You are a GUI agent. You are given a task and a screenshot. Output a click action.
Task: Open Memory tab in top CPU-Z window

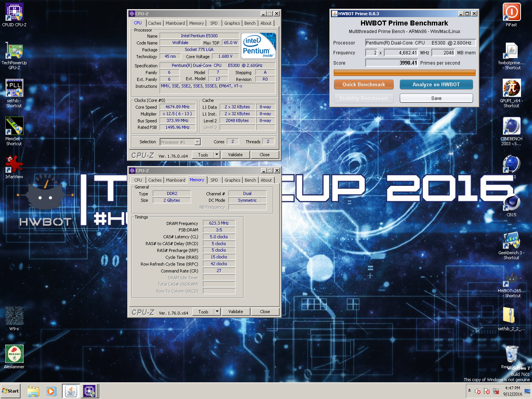[196, 23]
